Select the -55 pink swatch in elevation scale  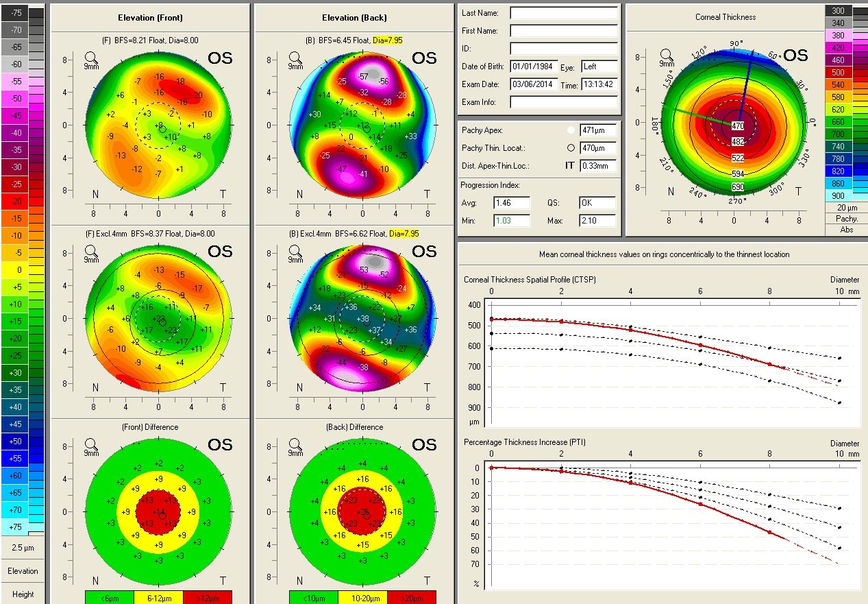click(16, 81)
